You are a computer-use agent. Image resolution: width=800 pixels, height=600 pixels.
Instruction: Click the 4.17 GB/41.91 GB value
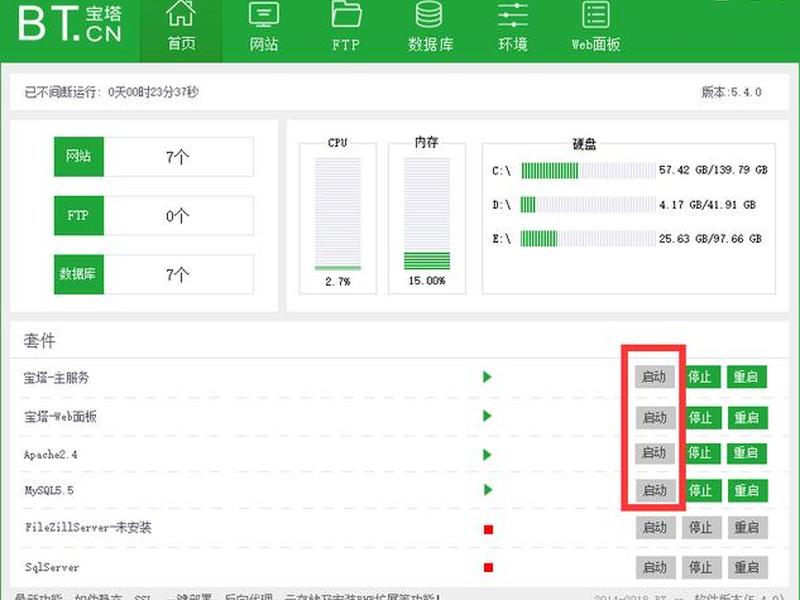pos(707,205)
